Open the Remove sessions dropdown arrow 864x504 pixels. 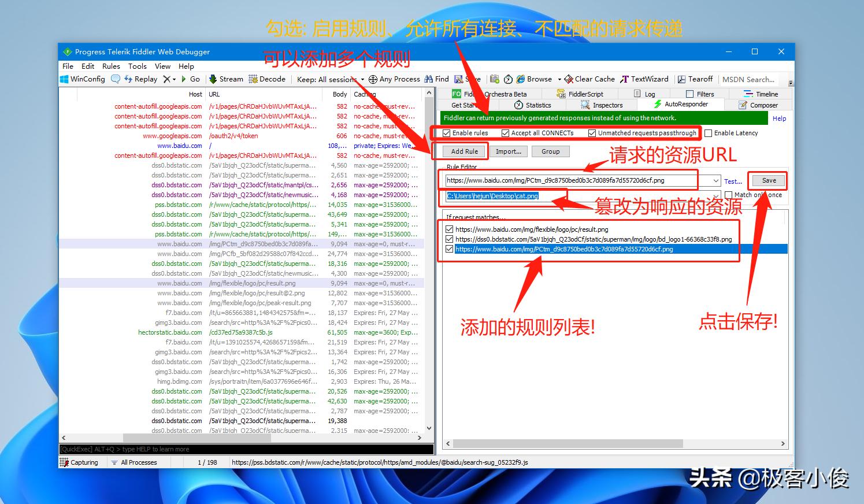coord(174,79)
